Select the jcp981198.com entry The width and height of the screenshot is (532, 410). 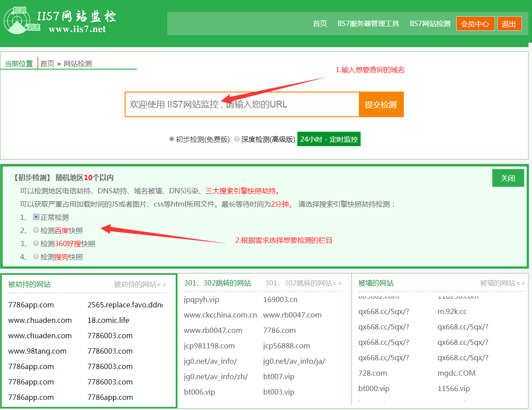point(209,346)
